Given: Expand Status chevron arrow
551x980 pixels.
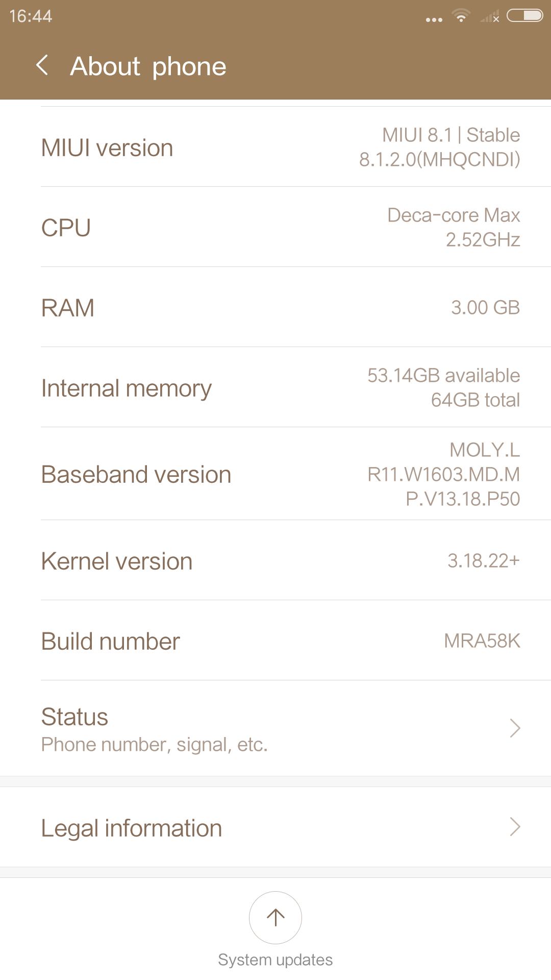Looking at the screenshot, I should click(515, 728).
